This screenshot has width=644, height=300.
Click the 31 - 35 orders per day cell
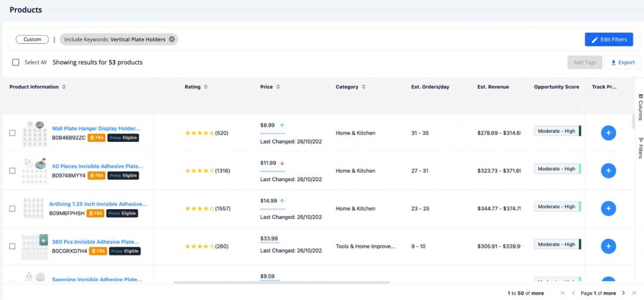coord(420,133)
